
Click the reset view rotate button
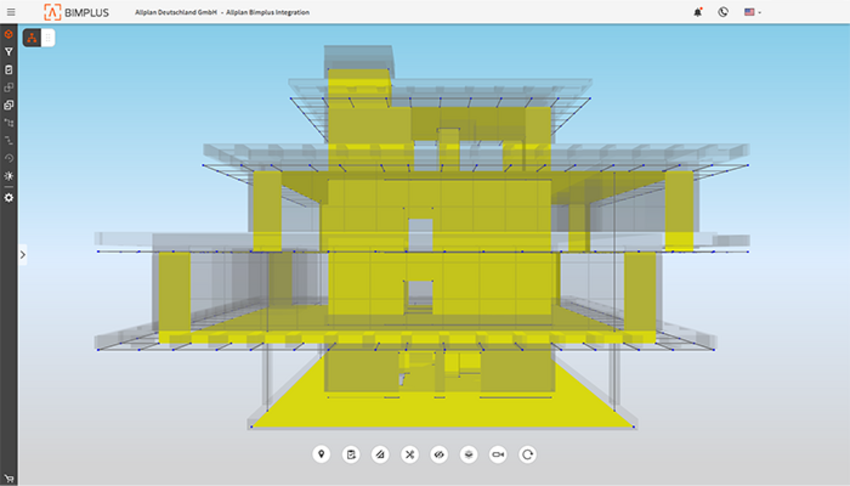tap(528, 455)
